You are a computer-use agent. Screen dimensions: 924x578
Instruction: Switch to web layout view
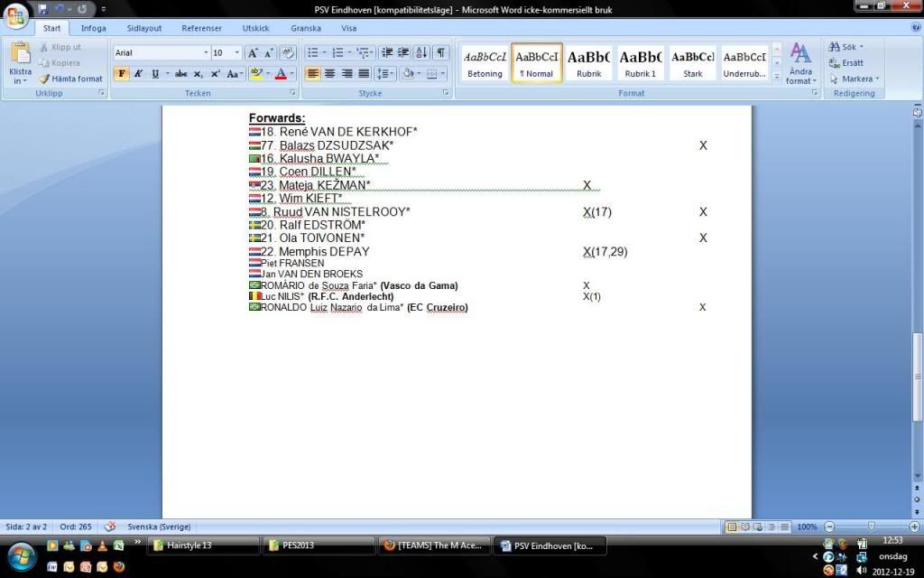point(758,527)
